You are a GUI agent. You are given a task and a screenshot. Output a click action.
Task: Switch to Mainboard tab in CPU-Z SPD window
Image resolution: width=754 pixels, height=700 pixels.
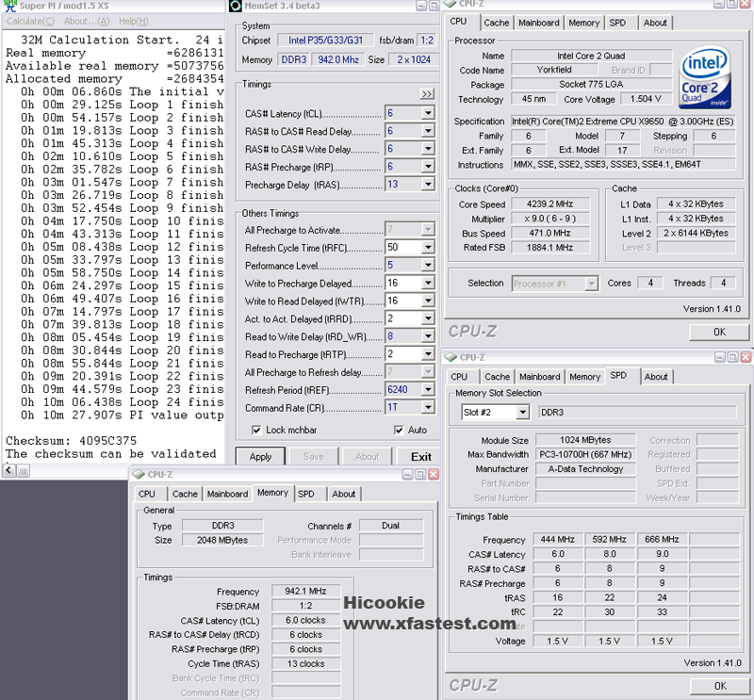point(539,377)
